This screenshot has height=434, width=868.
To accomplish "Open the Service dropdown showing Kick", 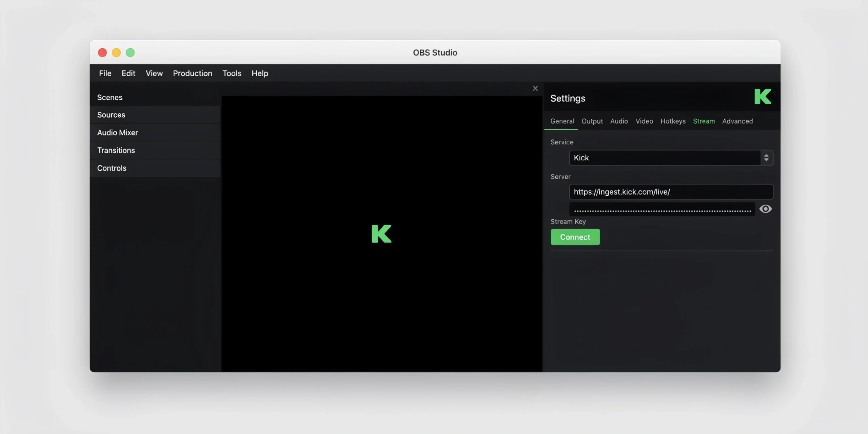I will (671, 158).
